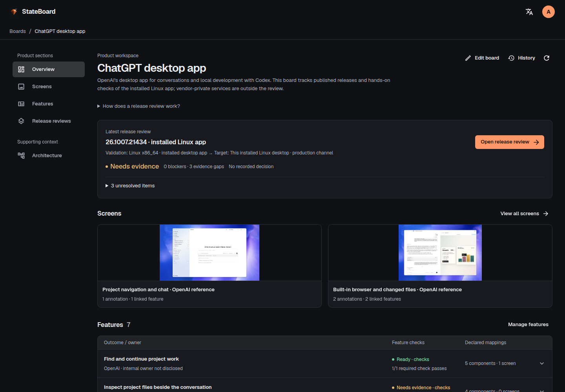Image resolution: width=565 pixels, height=392 pixels.
Task: Go to the Overview section
Action: tap(49, 69)
